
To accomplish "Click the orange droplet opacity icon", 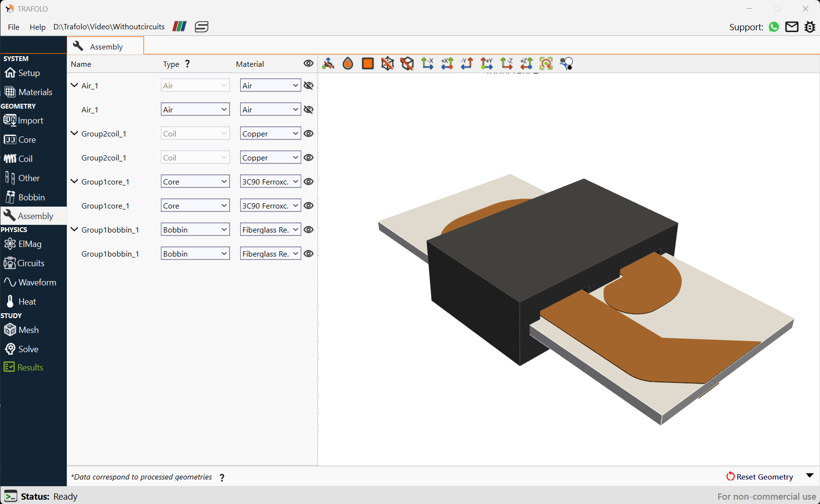I will click(348, 63).
